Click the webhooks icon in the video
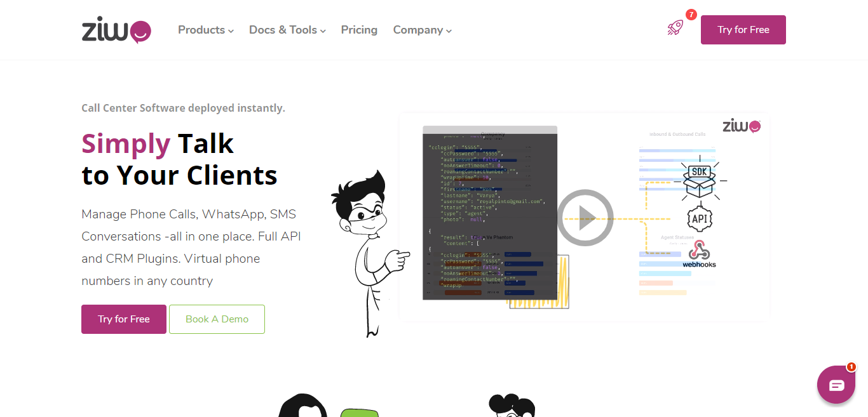 pyautogui.click(x=699, y=254)
